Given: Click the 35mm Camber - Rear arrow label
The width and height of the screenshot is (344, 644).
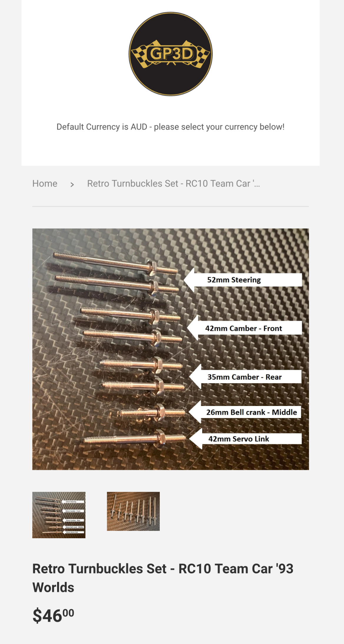Looking at the screenshot, I should (245, 377).
